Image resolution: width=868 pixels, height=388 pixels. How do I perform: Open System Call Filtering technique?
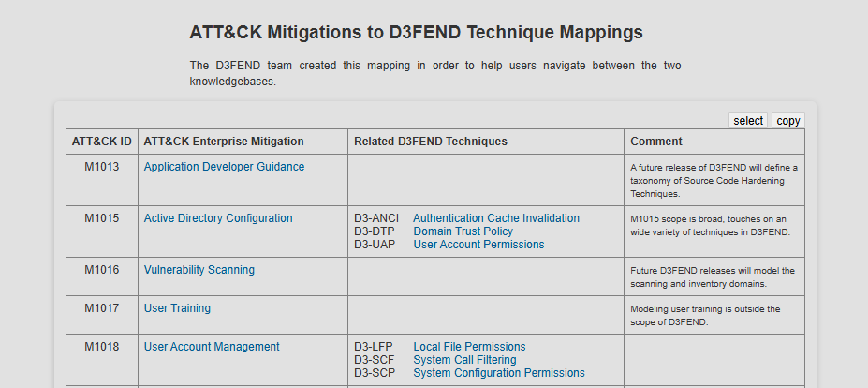point(465,360)
